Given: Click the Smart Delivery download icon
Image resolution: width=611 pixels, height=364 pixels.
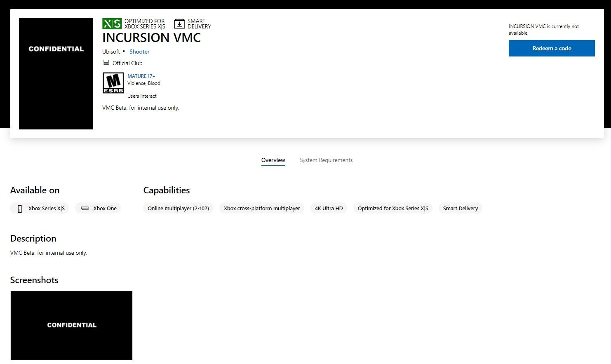Looking at the screenshot, I should point(179,23).
